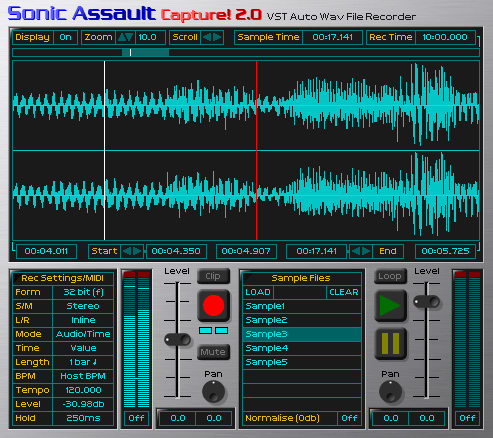The height and width of the screenshot is (438, 493).
Task: Click the End marker left/right arrows
Action: pyautogui.click(x=361, y=251)
